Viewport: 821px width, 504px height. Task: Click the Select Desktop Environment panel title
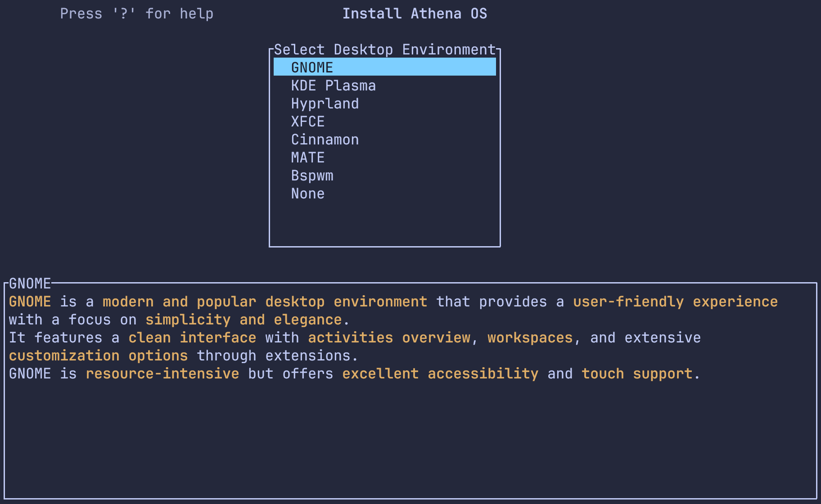point(384,49)
